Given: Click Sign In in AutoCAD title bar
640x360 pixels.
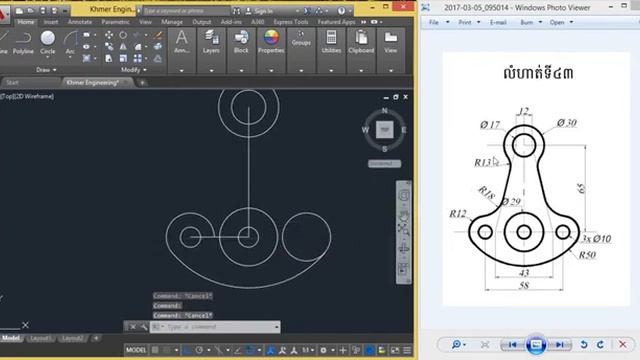Looking at the screenshot, I should (263, 11).
